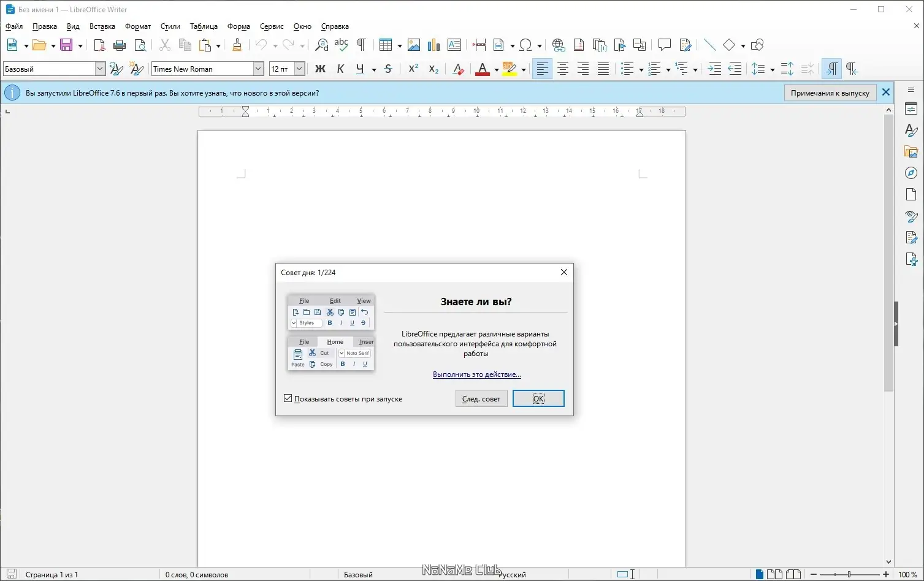
Task: Open the sidebar Styles deck
Action: [911, 130]
